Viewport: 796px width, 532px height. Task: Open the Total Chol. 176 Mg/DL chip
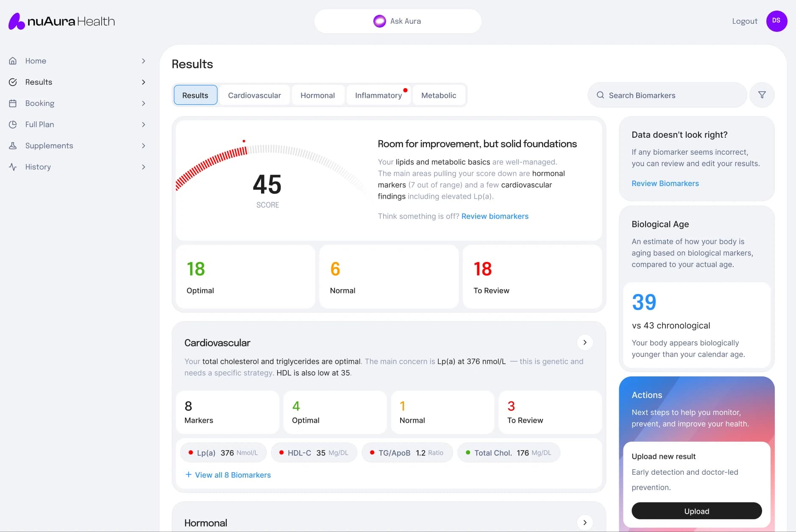(x=509, y=452)
